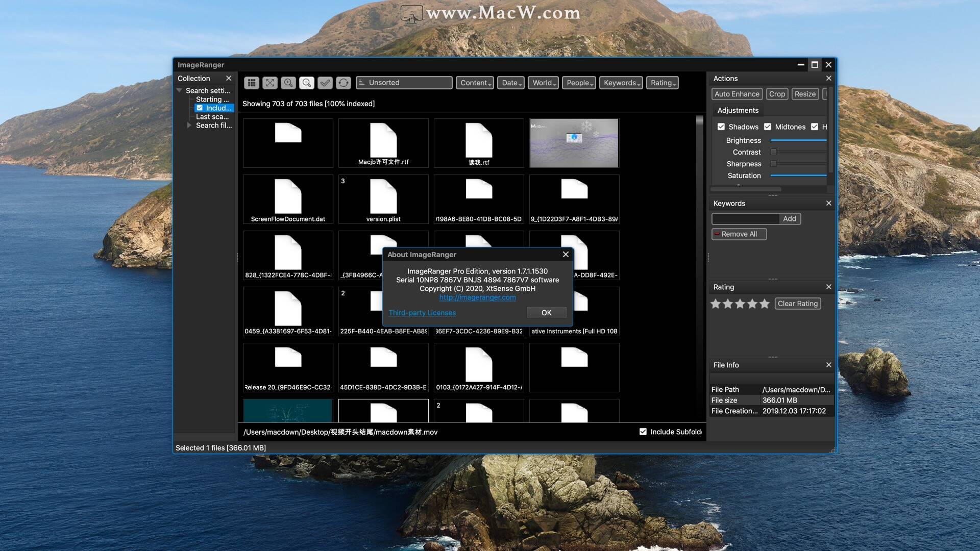980x551 pixels.
Task: Switch to grid thumbnail view icon
Action: [x=252, y=83]
